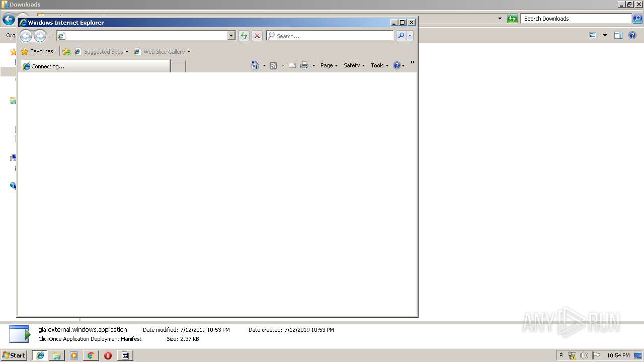
Task: Click the Add to Favorites Bar icon
Action: coord(66,51)
